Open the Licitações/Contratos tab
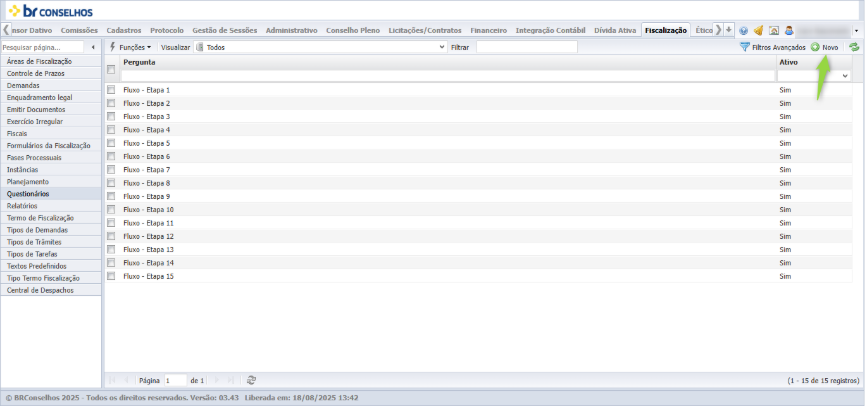 [425, 30]
